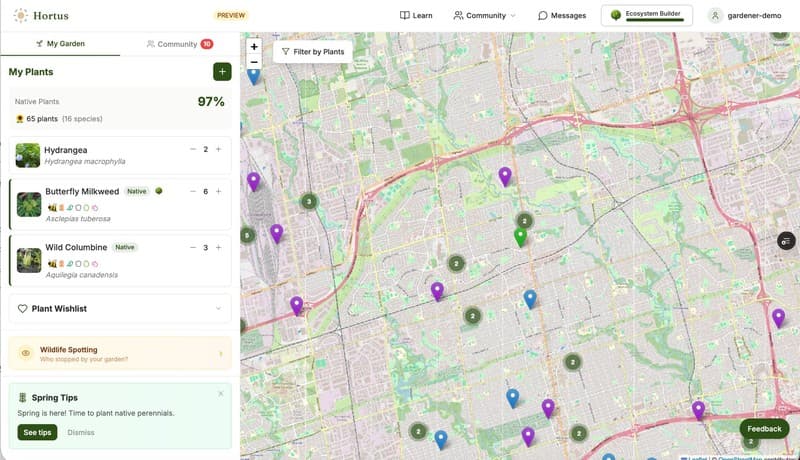Image resolution: width=800 pixels, height=460 pixels.
Task: Increase Wild Columbine quantity
Action: pyautogui.click(x=218, y=247)
